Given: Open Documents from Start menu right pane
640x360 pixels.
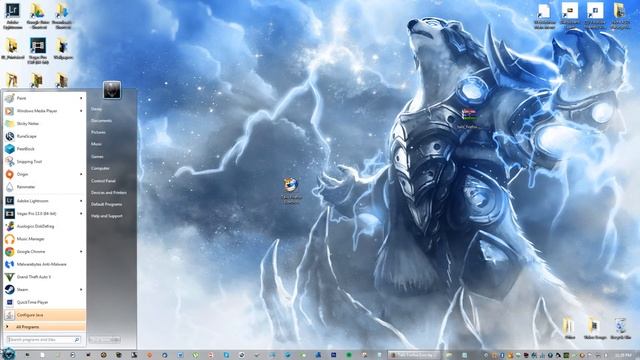Looking at the screenshot, I should (x=101, y=121).
